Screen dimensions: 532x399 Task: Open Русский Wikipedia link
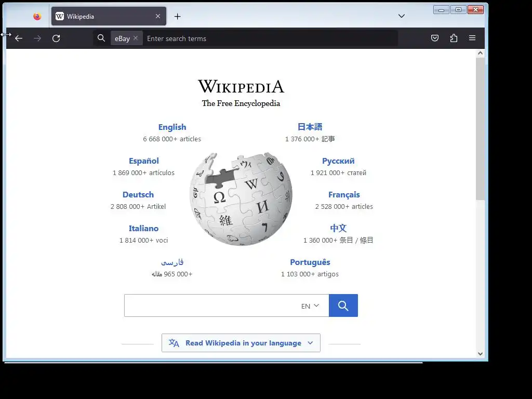(x=338, y=161)
